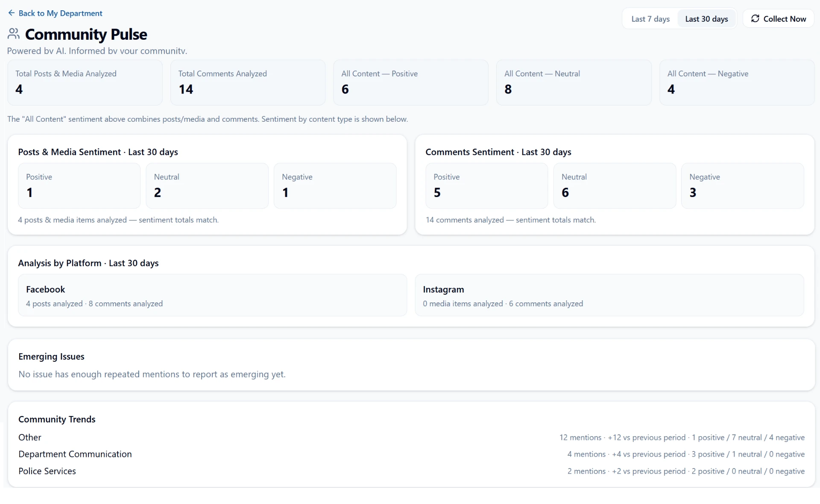The width and height of the screenshot is (820, 504).
Task: Click the 'Powered by AI' subtitle
Action: pyautogui.click(x=97, y=51)
